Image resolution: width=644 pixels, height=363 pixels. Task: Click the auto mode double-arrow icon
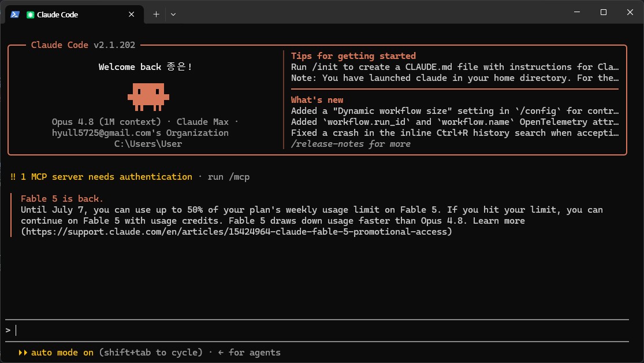click(23, 353)
